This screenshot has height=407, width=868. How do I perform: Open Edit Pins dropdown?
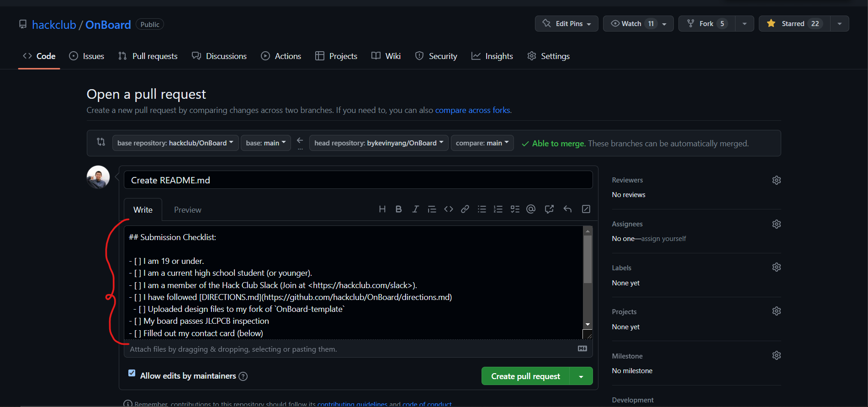click(566, 24)
